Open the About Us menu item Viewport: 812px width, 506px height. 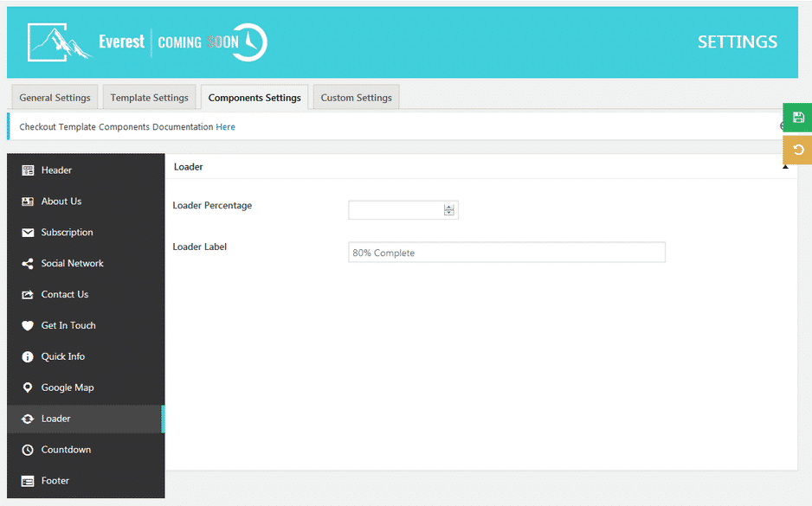(x=86, y=202)
